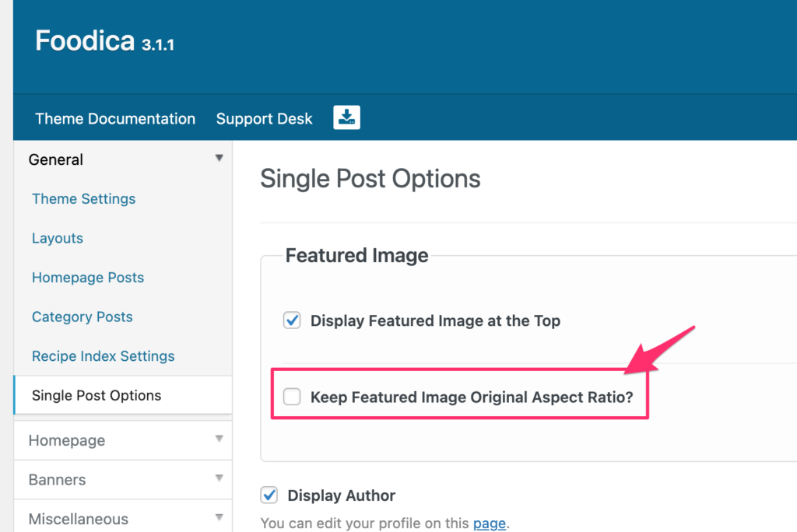Expand the Miscellaneous section arrow
The height and width of the screenshot is (532, 797).
coord(219,517)
